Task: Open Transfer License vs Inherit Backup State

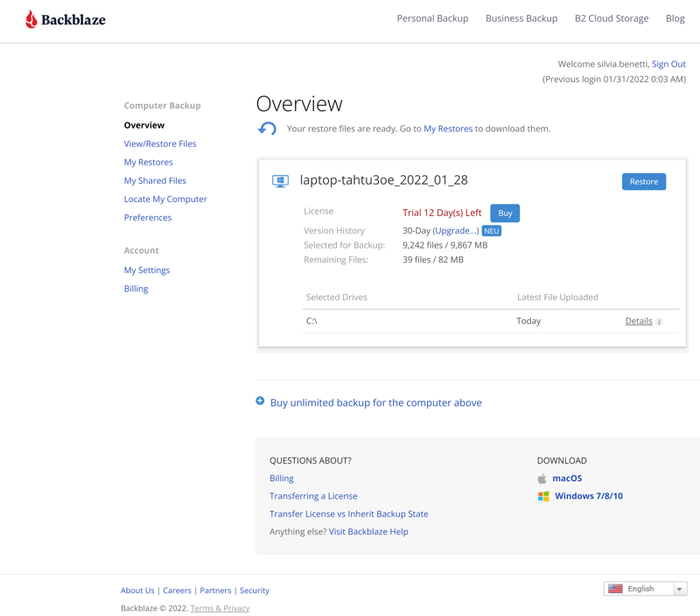Action: [348, 514]
